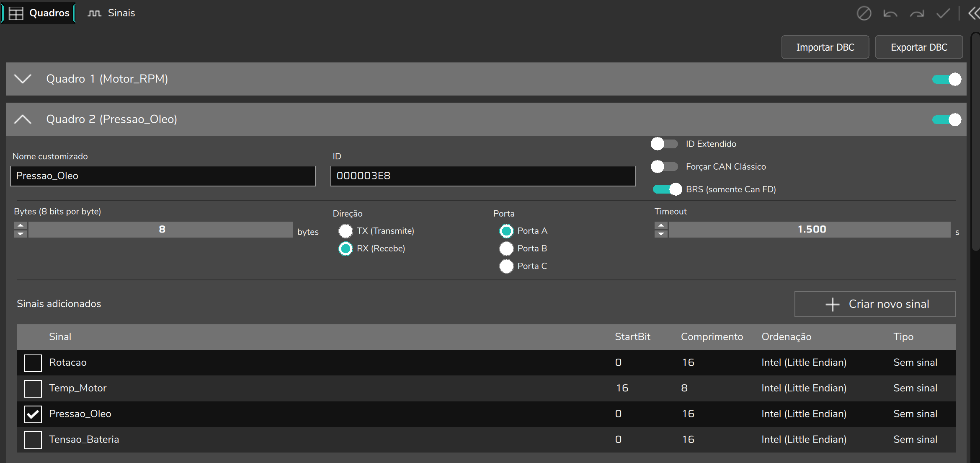The width and height of the screenshot is (980, 463).
Task: Click the vertical scrollbar thumb
Action: tap(975, 141)
